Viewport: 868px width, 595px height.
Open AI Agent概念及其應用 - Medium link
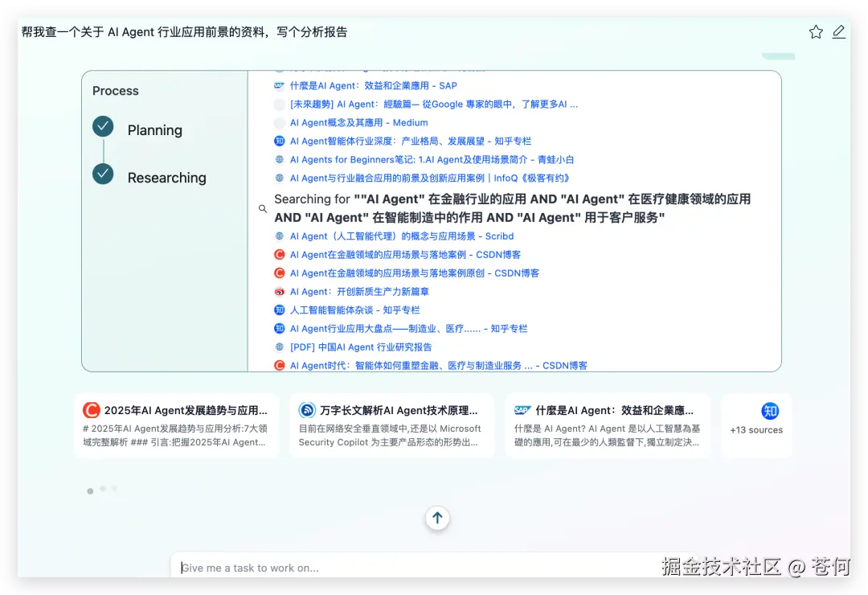point(358,122)
